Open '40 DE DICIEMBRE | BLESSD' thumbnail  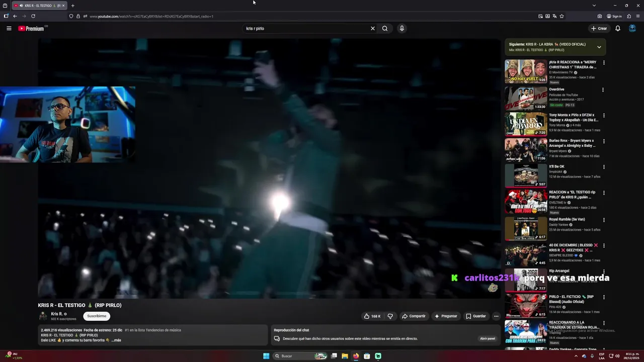coord(526,254)
